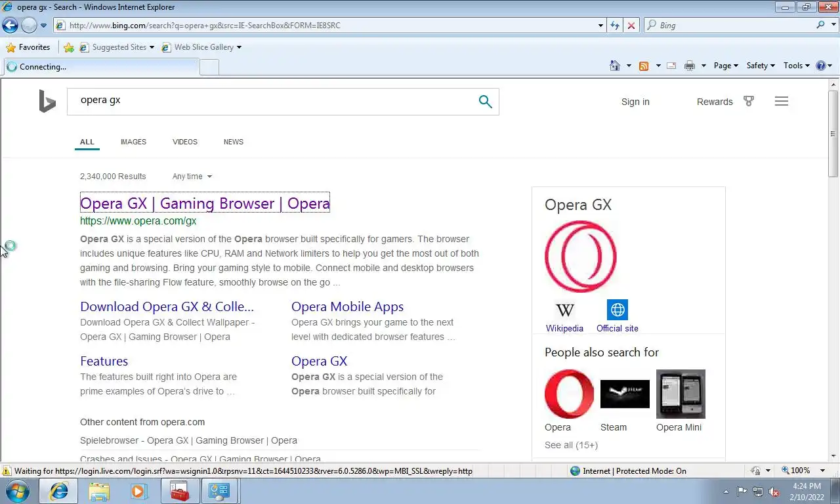Open Opera Mobile Apps link
The height and width of the screenshot is (504, 840).
347,306
